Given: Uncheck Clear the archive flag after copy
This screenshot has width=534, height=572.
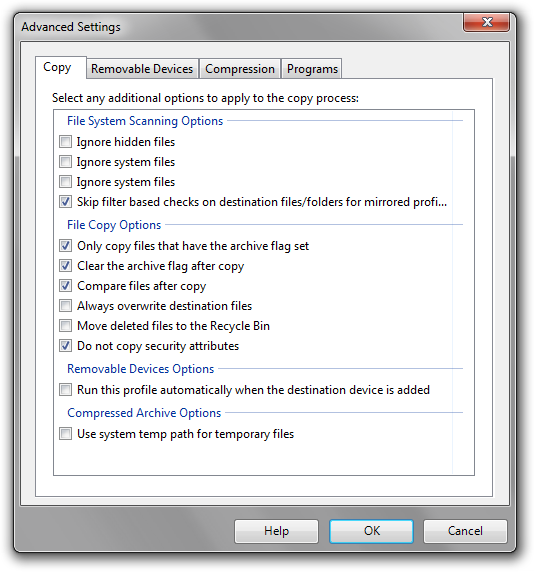Looking at the screenshot, I should click(66, 266).
